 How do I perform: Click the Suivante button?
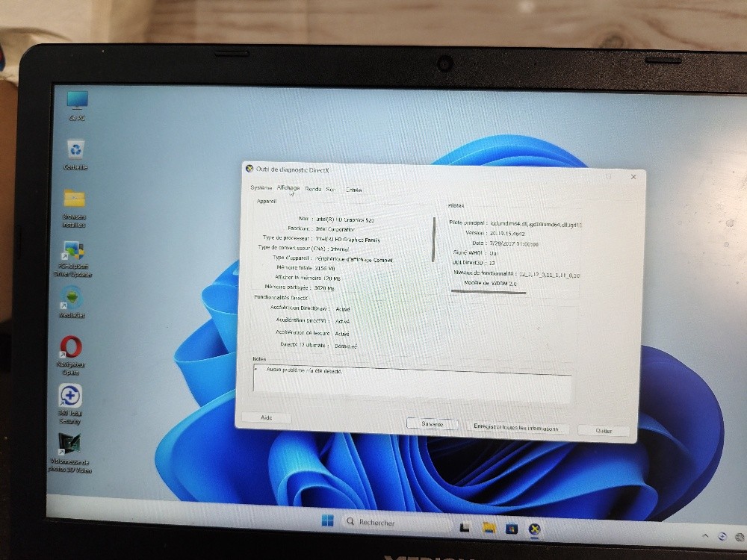[432, 424]
